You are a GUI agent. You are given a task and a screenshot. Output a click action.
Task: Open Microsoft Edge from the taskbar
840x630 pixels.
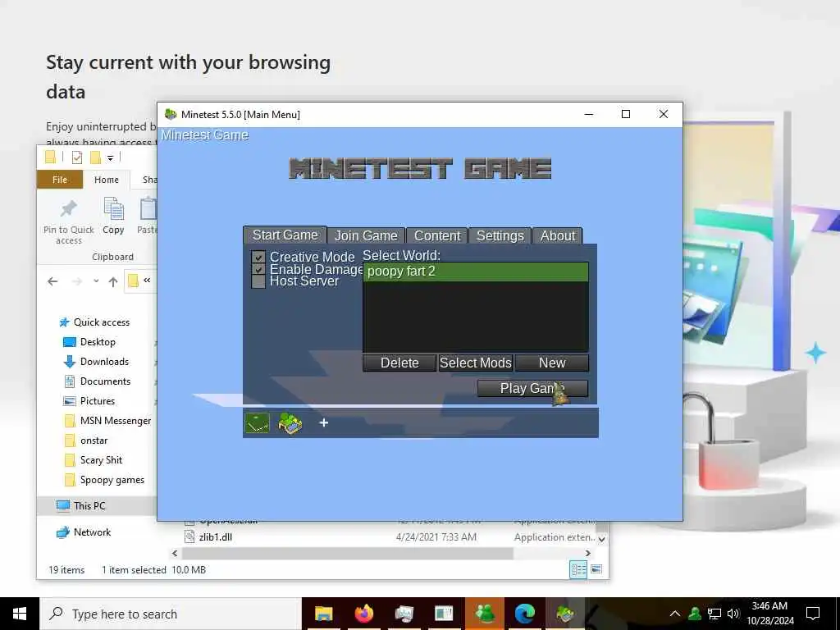525,614
